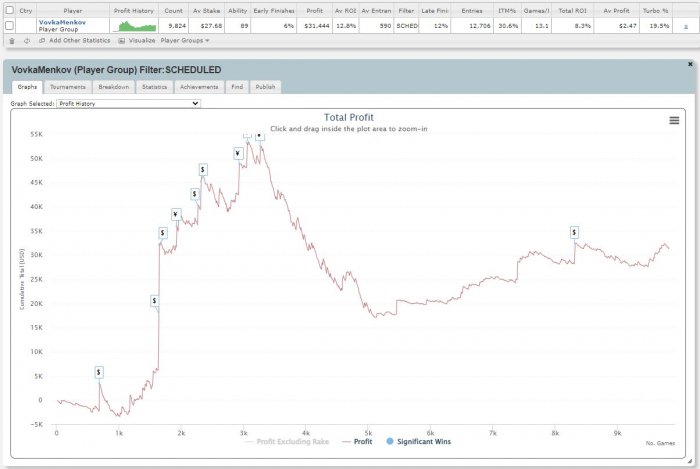The height and width of the screenshot is (469, 700).
Task: Sort by the Av ROI column header
Action: pyautogui.click(x=346, y=11)
